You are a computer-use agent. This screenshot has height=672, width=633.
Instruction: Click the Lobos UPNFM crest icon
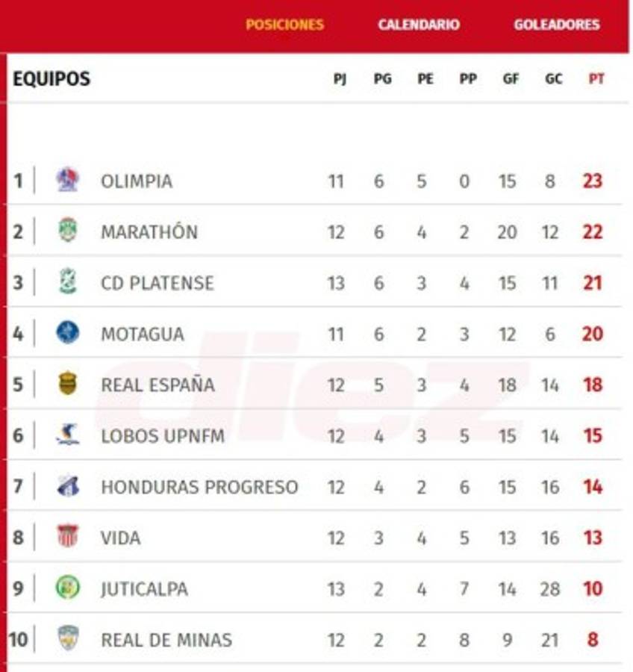(68, 435)
